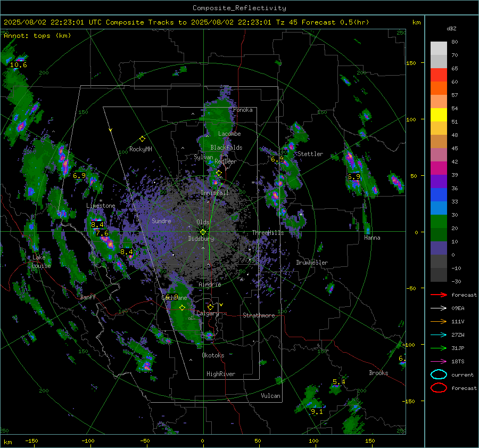
Task: Click the 150 tick on bottom axis
Action: click(x=370, y=441)
